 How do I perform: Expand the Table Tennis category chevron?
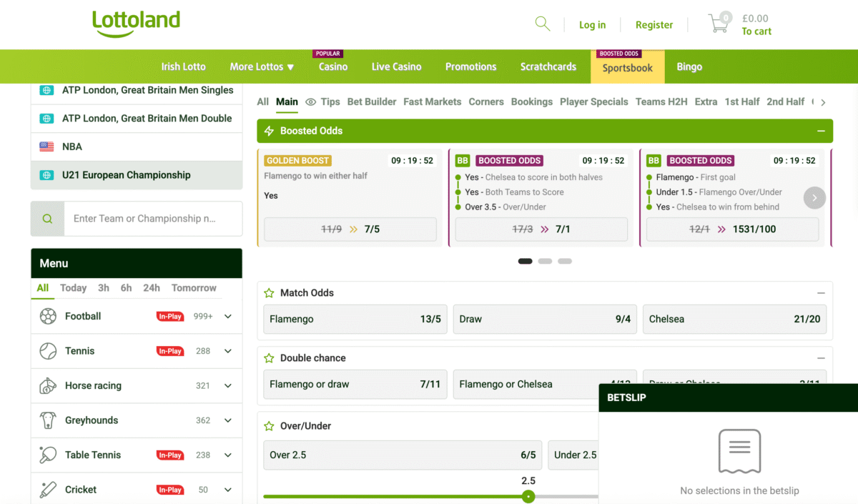[228, 455]
